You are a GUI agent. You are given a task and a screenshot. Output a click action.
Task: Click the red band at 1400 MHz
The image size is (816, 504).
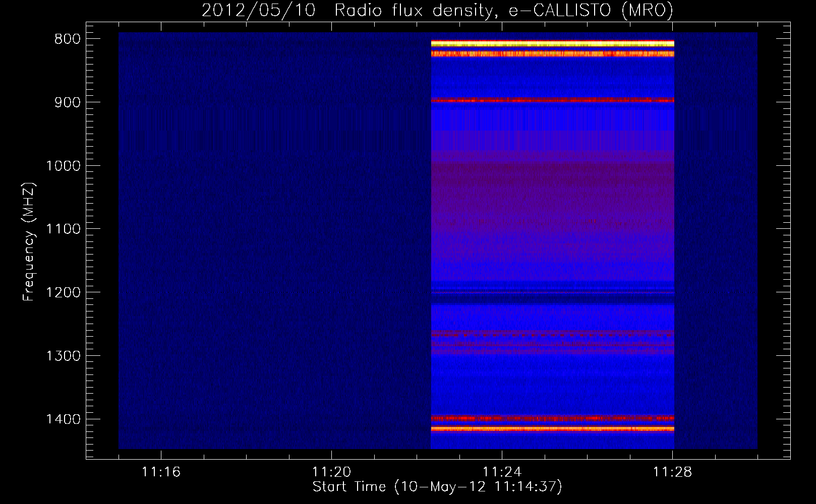coord(553,418)
